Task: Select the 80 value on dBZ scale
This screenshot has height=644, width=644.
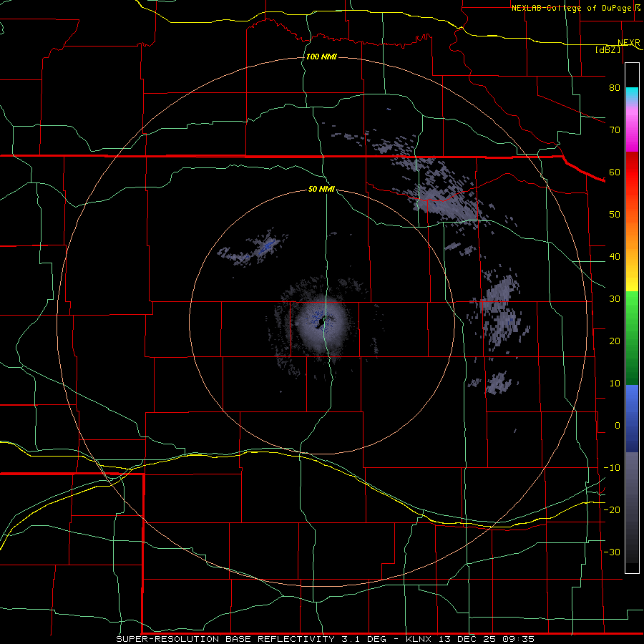Action: pos(615,87)
